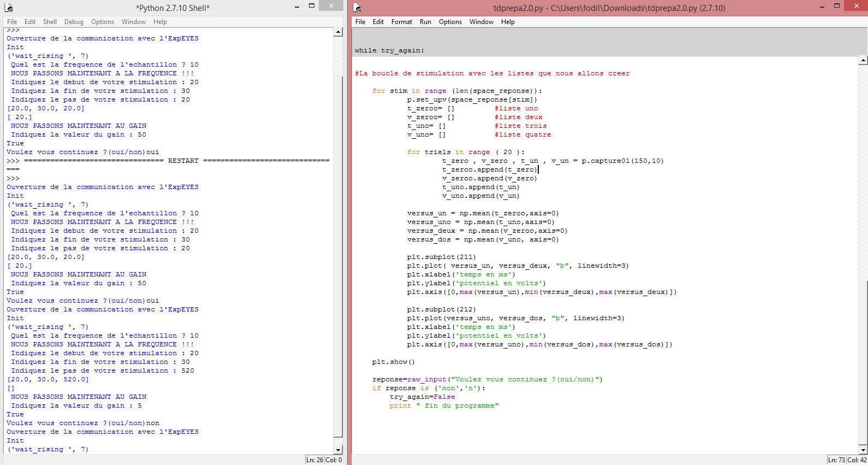Image resolution: width=868 pixels, height=465 pixels.
Task: Open File menu in Python Shell window
Action: click(12, 22)
